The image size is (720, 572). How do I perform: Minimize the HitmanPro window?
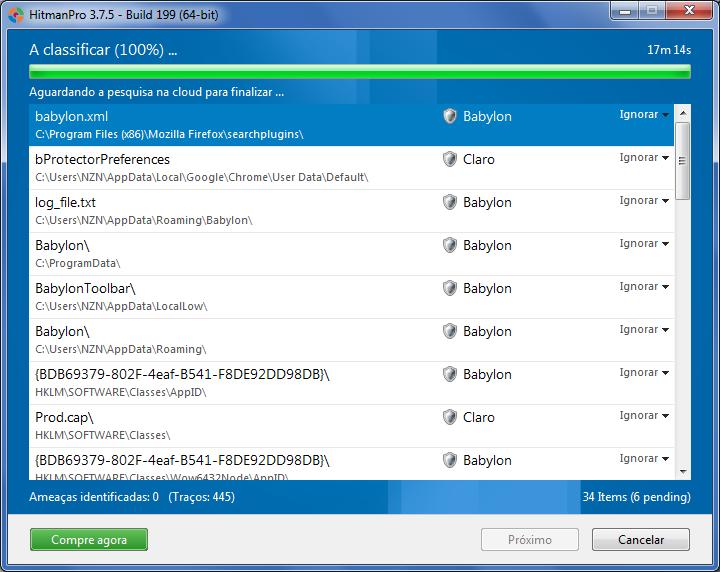[625, 11]
